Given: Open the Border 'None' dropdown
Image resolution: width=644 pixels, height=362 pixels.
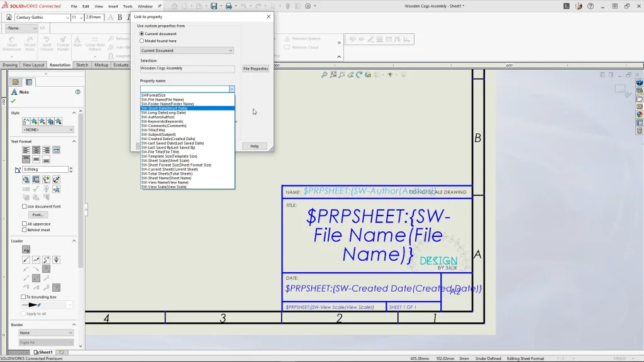Looking at the screenshot, I should [46, 332].
